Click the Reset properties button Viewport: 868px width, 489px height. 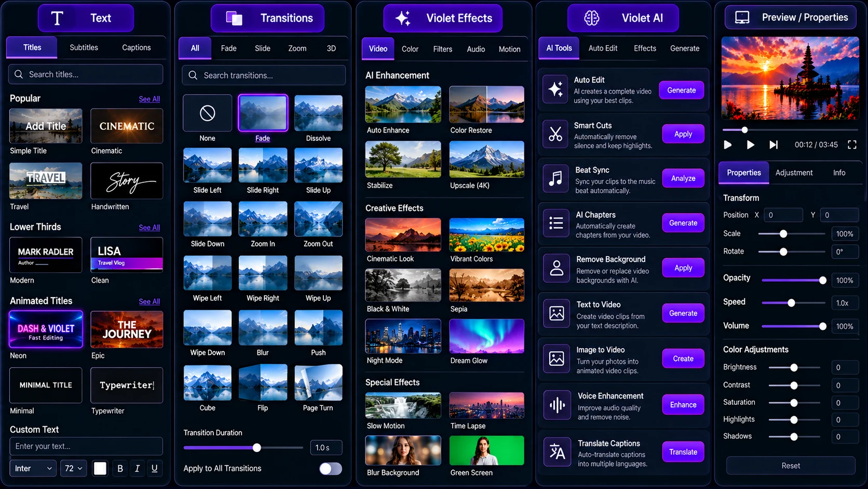pos(791,466)
